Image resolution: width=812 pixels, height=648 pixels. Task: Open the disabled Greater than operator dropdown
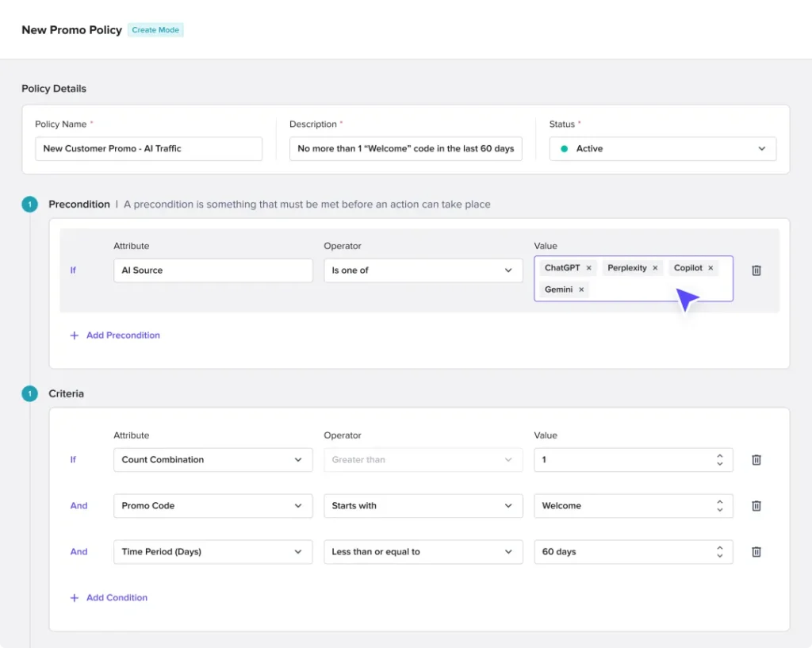423,460
